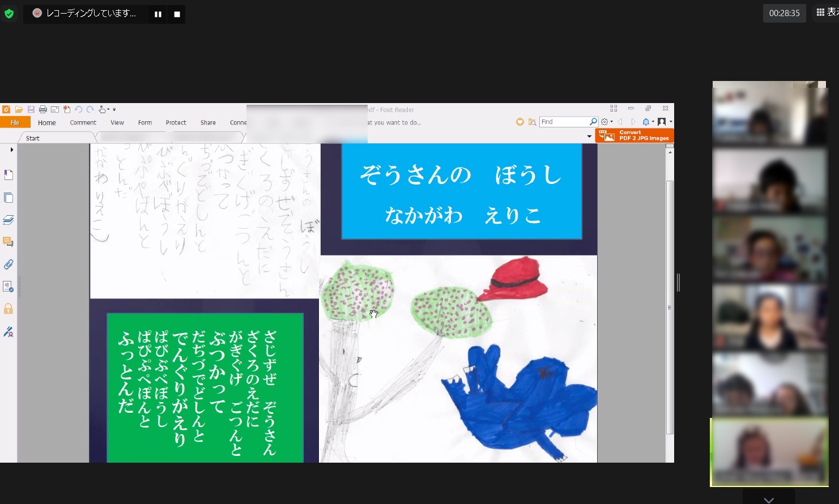
Task: Print the document using the printer icon
Action: pyautogui.click(x=42, y=109)
